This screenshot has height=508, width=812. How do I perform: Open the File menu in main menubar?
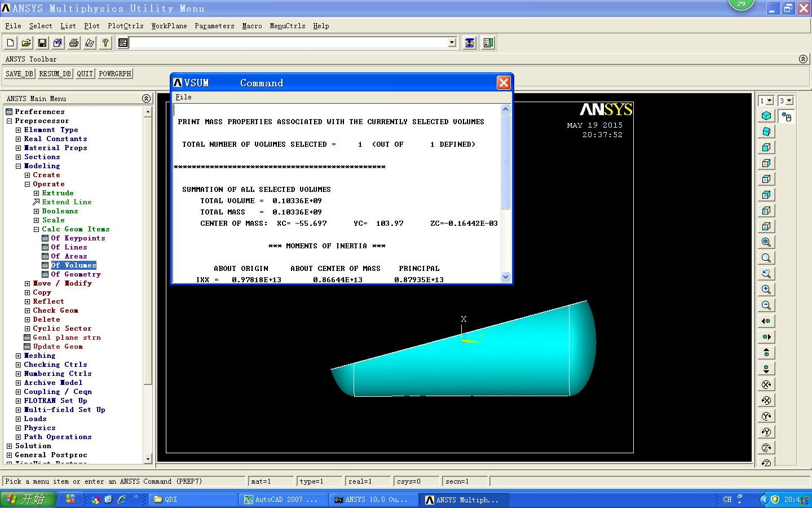13,26
